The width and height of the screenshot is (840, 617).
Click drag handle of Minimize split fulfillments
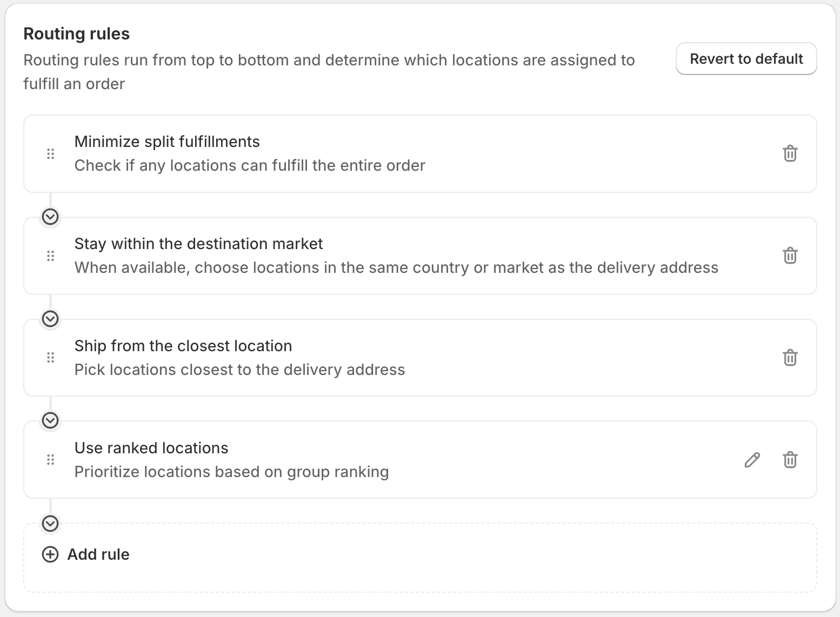coord(51,154)
